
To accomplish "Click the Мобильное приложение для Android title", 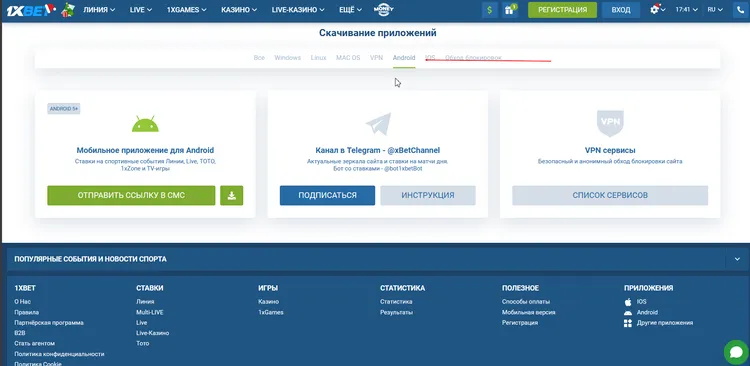I will pos(145,150).
